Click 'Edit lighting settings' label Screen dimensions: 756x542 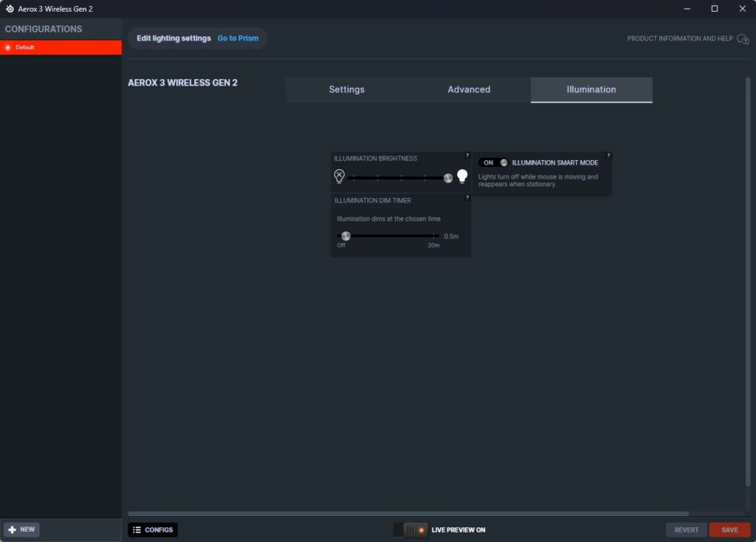point(173,38)
